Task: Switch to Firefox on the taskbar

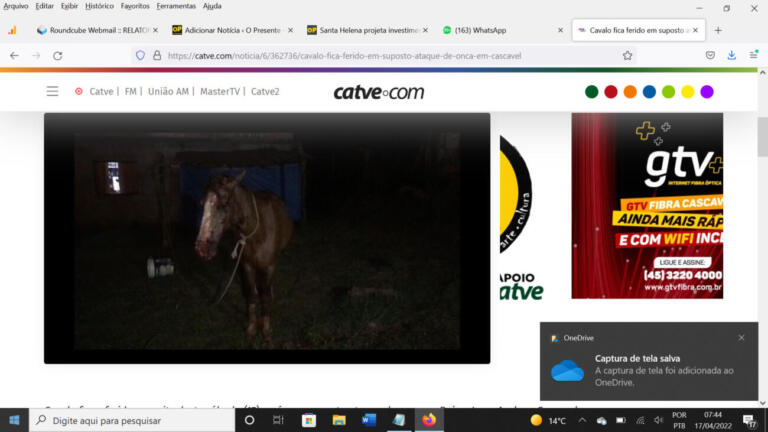Action: (429, 420)
